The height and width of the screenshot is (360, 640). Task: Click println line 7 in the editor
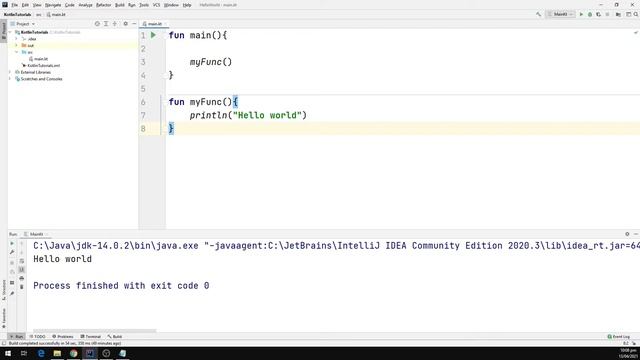[248, 115]
